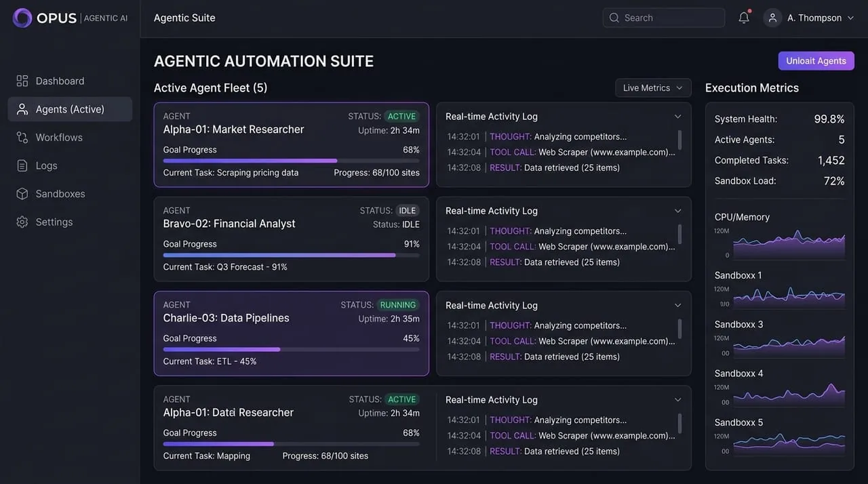868x484 pixels.
Task: Open Settings from the sidebar
Action: click(x=70, y=222)
